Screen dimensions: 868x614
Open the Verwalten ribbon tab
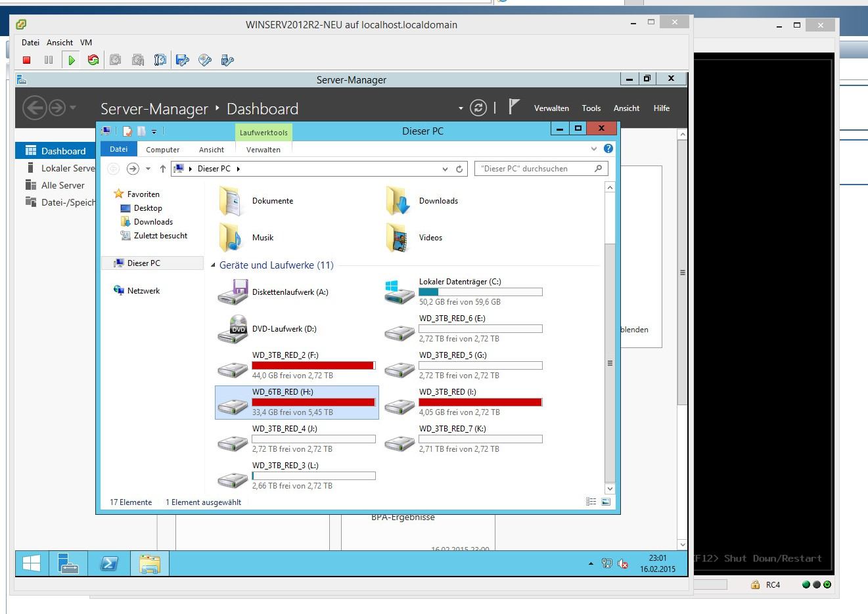(x=263, y=150)
